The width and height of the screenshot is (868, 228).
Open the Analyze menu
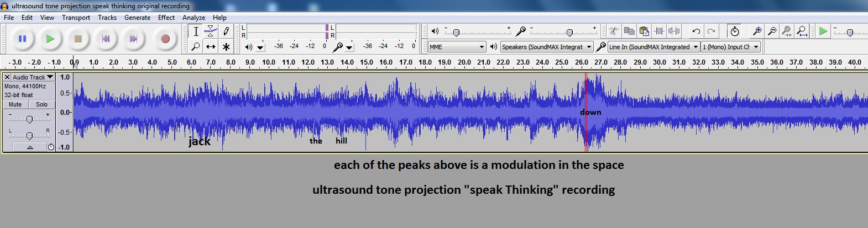coord(194,18)
